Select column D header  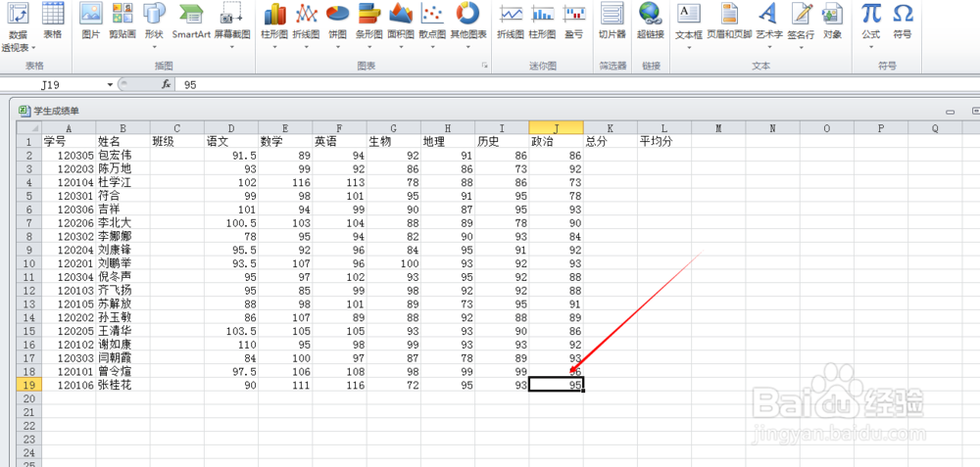coord(231,128)
